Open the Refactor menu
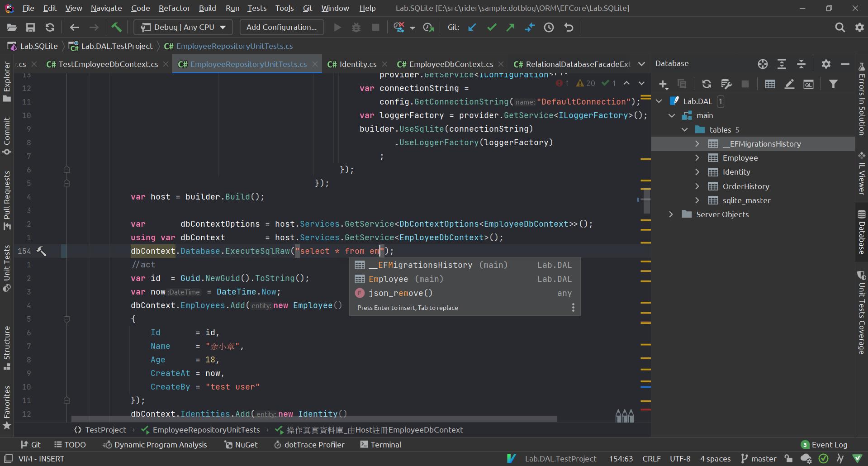 tap(174, 8)
